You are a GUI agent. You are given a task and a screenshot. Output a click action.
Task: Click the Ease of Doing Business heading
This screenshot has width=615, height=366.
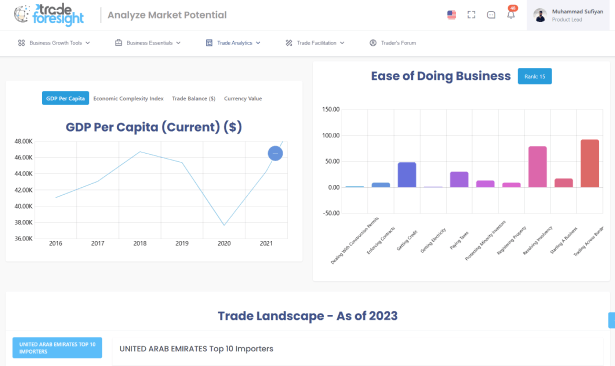point(441,76)
